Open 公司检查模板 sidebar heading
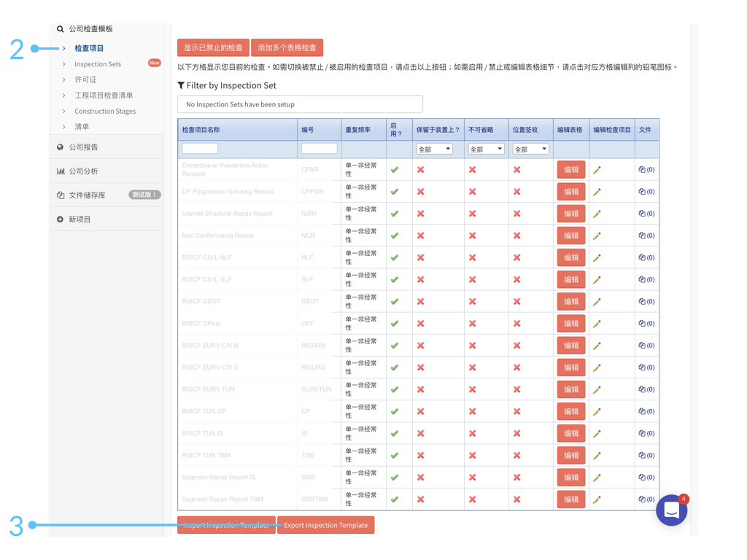Image resolution: width=747 pixels, height=560 pixels. [x=91, y=29]
